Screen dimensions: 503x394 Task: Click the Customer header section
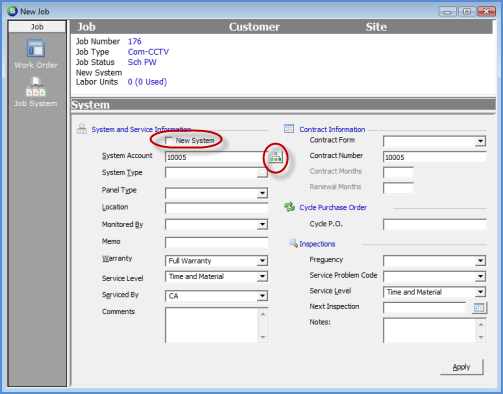tap(254, 27)
